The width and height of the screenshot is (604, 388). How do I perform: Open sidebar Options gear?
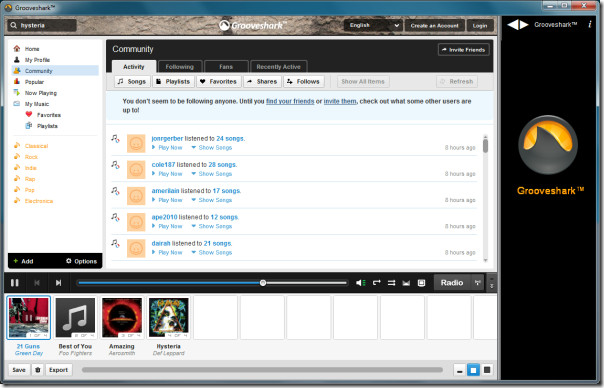coord(81,261)
